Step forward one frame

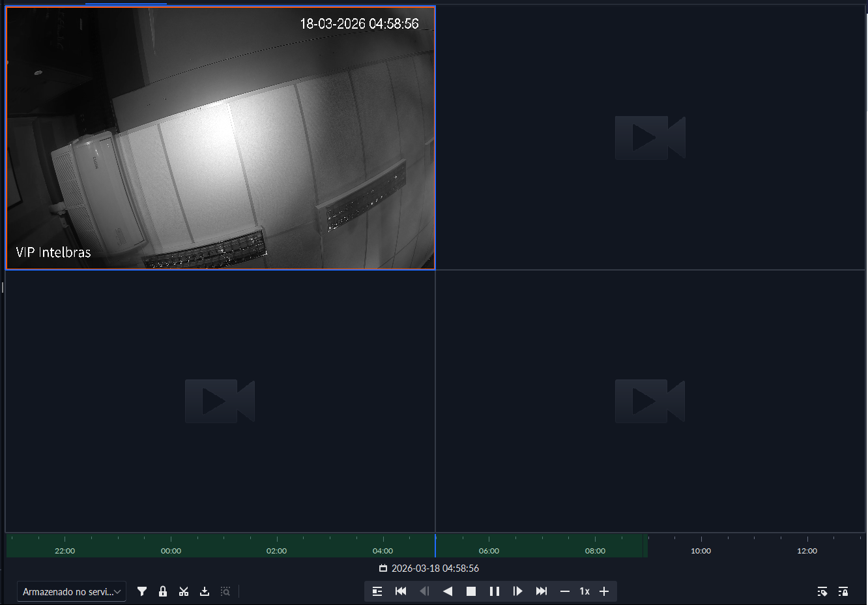[518, 591]
